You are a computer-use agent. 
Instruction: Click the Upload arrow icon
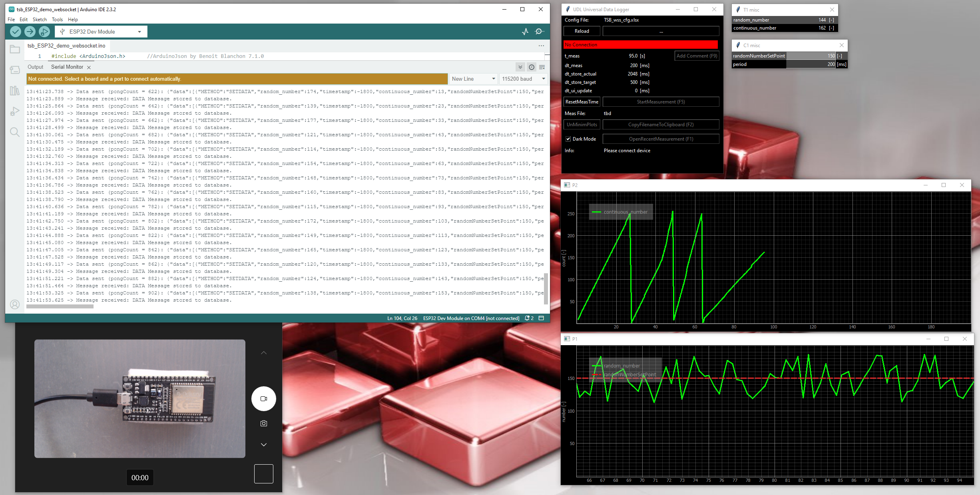pos(30,32)
